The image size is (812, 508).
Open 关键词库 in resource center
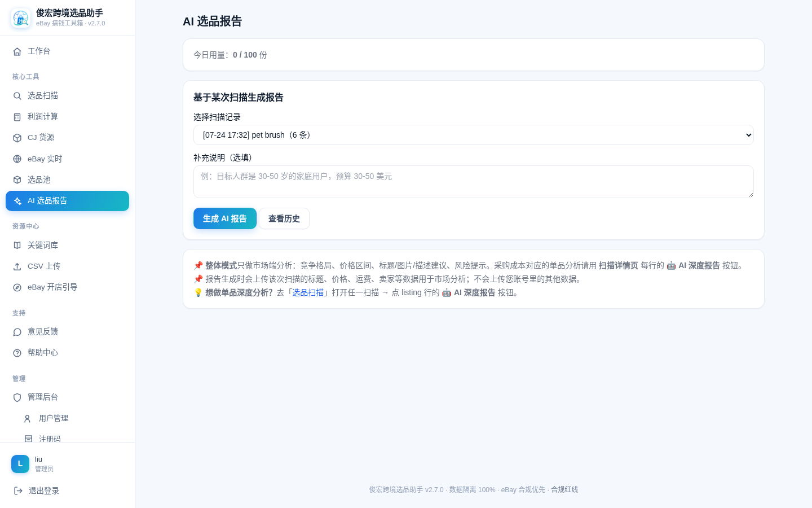pyautogui.click(x=67, y=246)
